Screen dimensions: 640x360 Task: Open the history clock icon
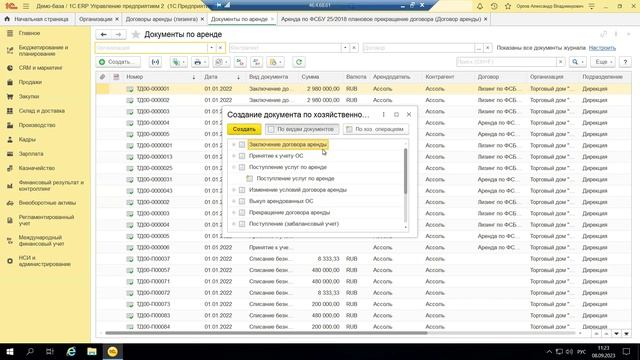pos(494,6)
